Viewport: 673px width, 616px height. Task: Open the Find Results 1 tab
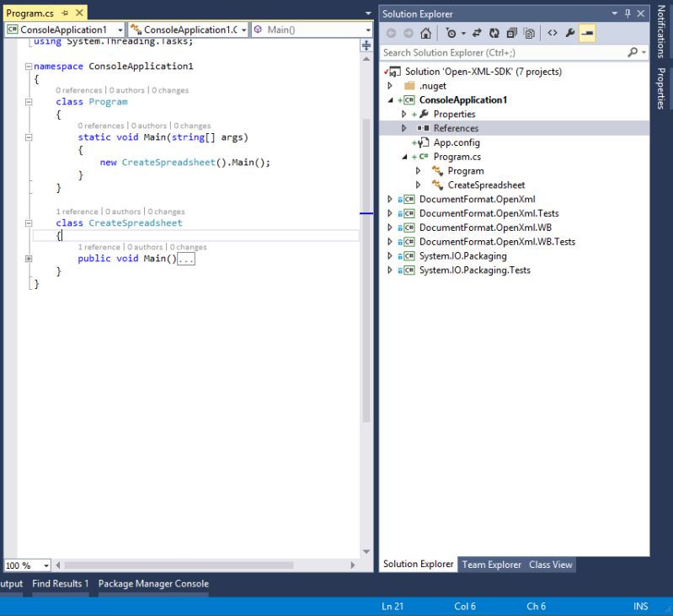60,584
